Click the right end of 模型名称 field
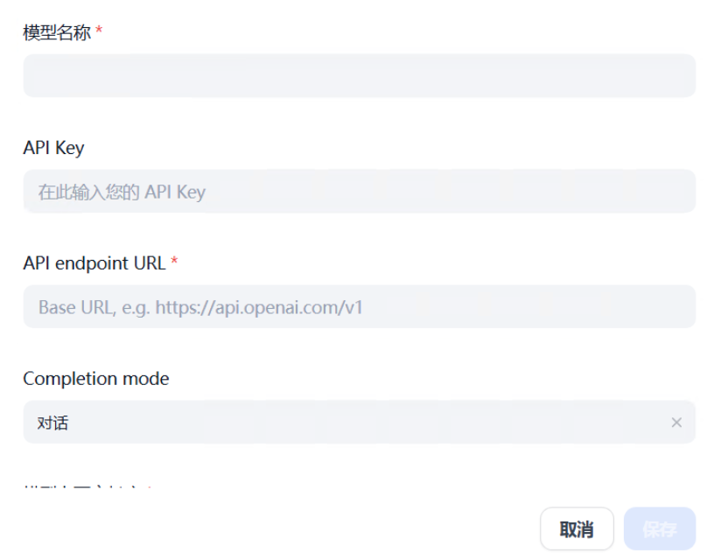The width and height of the screenshot is (728, 560). pyautogui.click(x=674, y=76)
